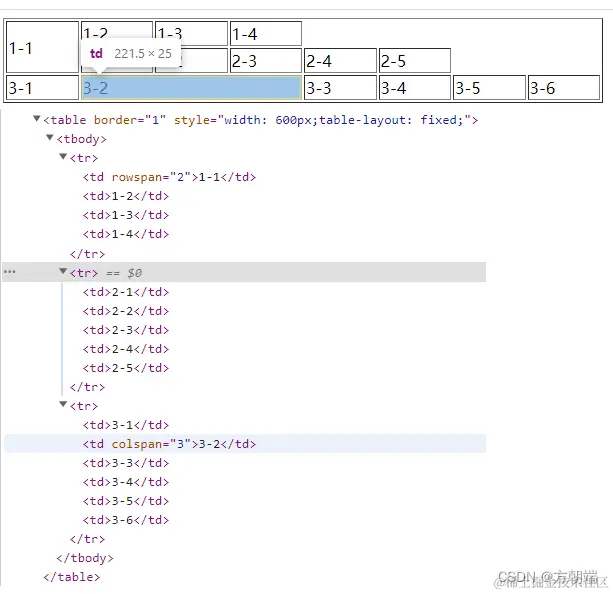Select the <tbody> opening tag line
613x594 pixels.
tap(82, 139)
